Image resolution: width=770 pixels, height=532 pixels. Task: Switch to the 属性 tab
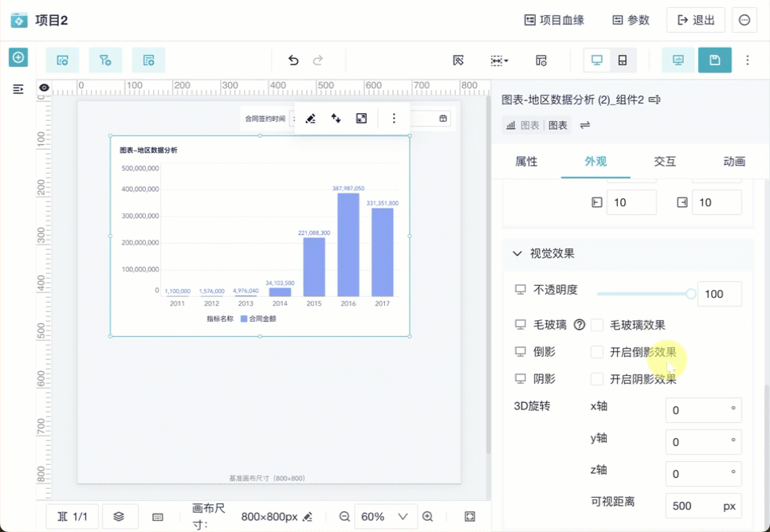(x=526, y=162)
